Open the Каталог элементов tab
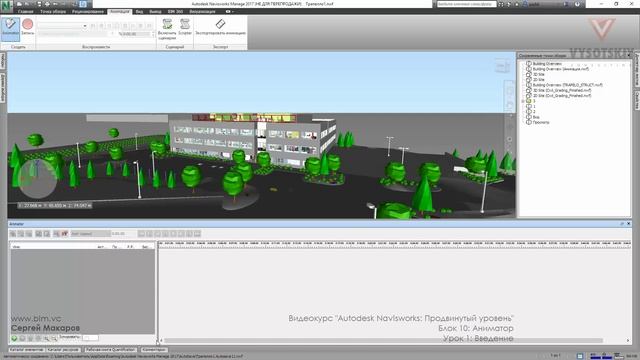Screen dimensions: 640x360 [27, 350]
